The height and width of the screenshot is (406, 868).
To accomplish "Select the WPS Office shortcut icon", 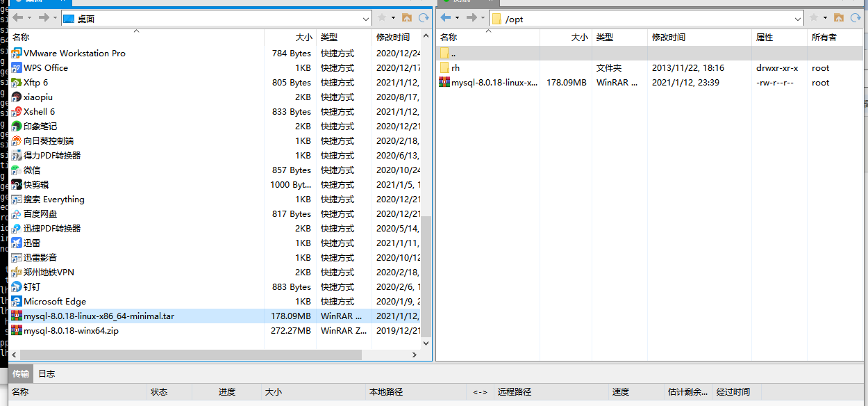I will [x=17, y=67].
